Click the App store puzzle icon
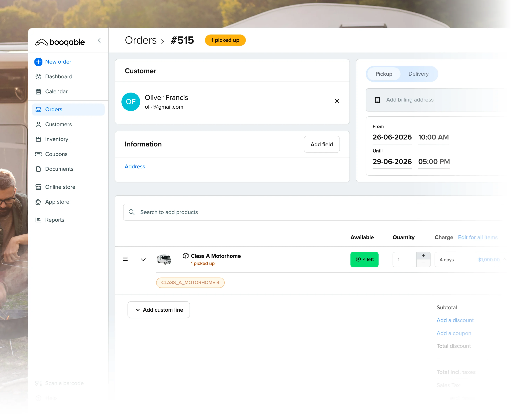 pyautogui.click(x=38, y=202)
